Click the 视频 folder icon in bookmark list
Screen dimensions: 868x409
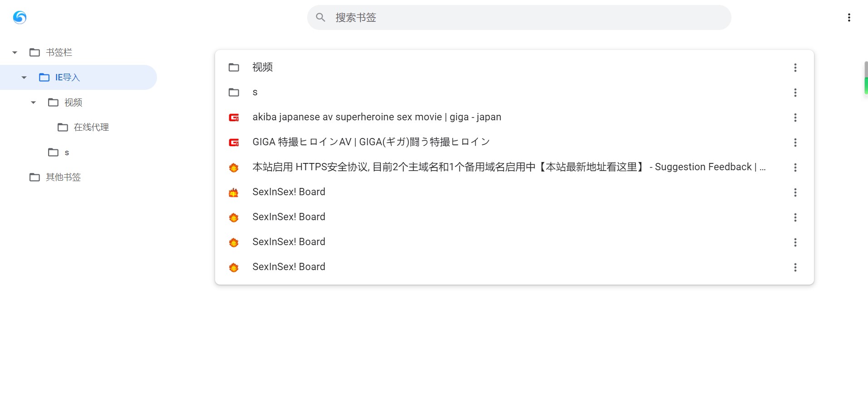coord(234,68)
